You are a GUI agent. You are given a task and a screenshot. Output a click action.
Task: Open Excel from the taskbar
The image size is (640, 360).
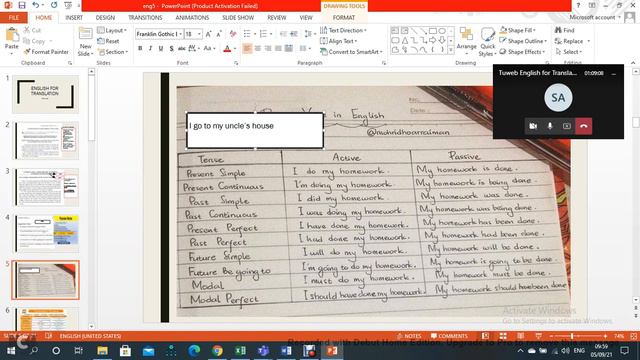(240, 350)
